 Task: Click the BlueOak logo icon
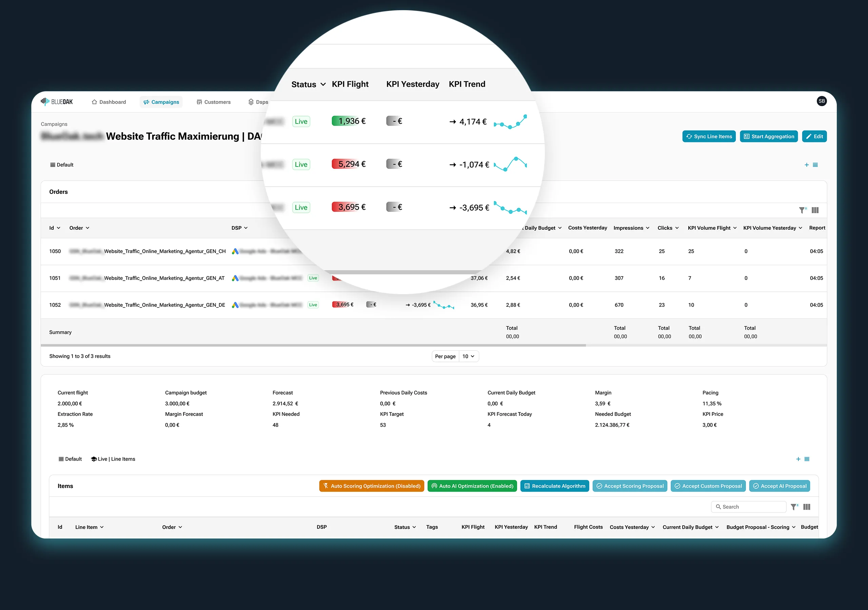pos(45,101)
